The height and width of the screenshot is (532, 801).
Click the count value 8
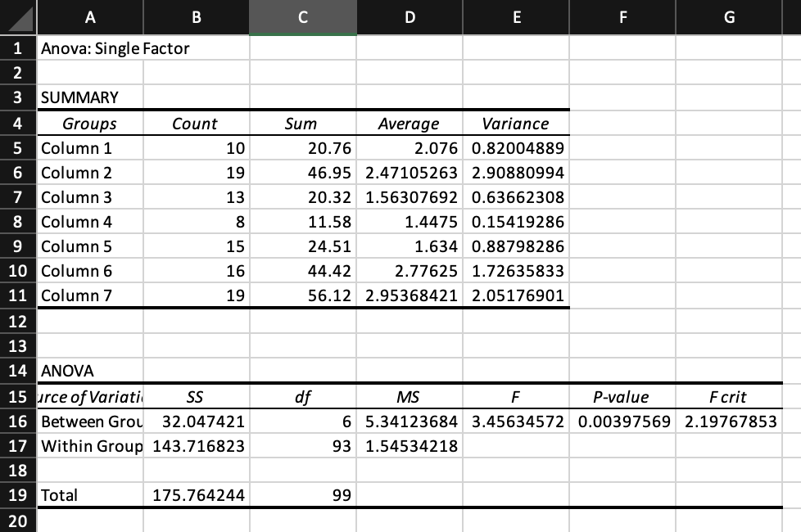click(x=197, y=222)
